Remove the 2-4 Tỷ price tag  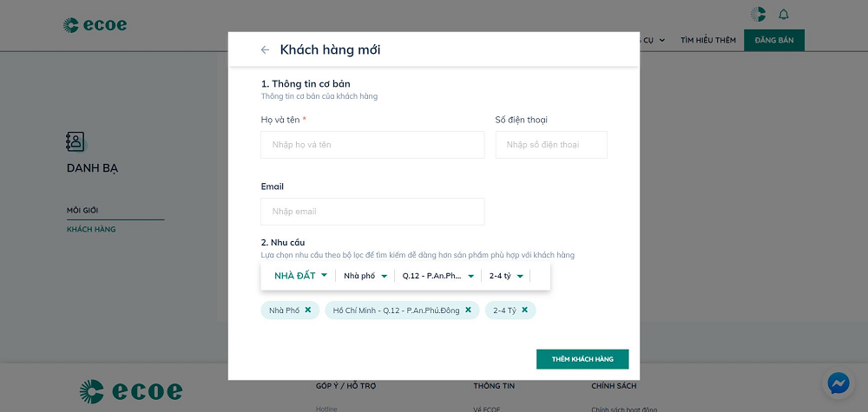click(x=524, y=310)
